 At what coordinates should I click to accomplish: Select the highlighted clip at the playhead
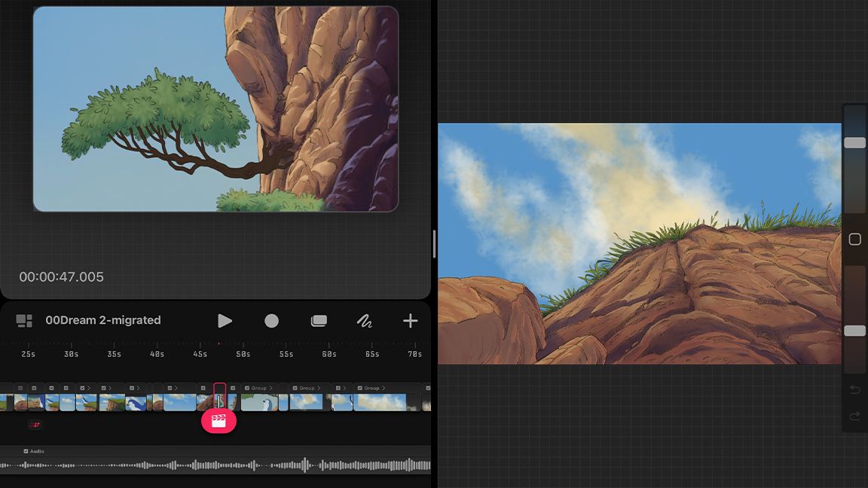pyautogui.click(x=219, y=400)
